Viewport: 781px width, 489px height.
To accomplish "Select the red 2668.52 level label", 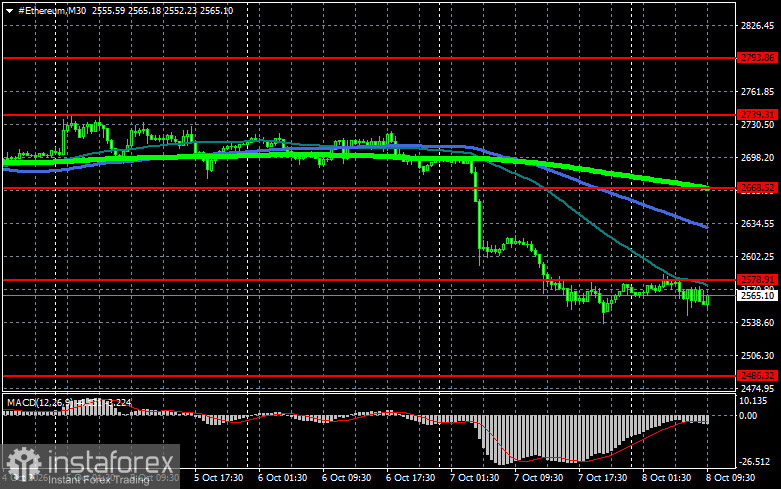I will 757,188.
